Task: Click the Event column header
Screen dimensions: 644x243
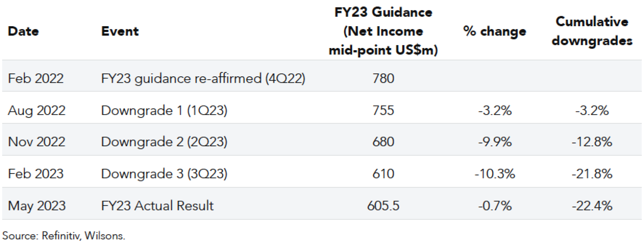Action: pyautogui.click(x=120, y=31)
